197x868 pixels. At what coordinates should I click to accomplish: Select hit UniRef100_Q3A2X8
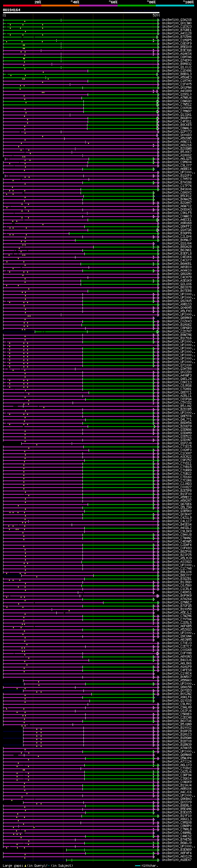pos(176,20)
